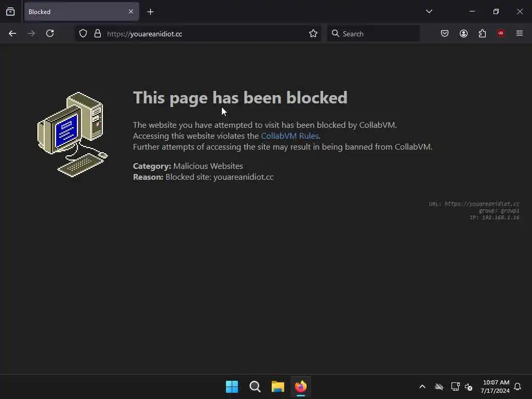
Task: Click the 'Category: Malicious Websites' text
Action: tap(188, 166)
